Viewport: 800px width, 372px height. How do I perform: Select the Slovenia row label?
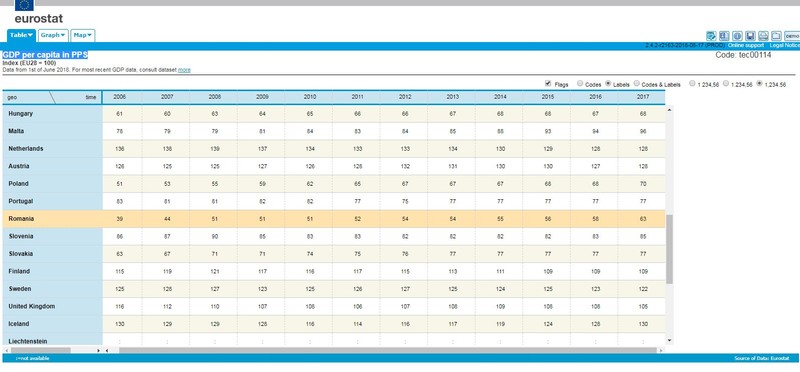tap(21, 236)
